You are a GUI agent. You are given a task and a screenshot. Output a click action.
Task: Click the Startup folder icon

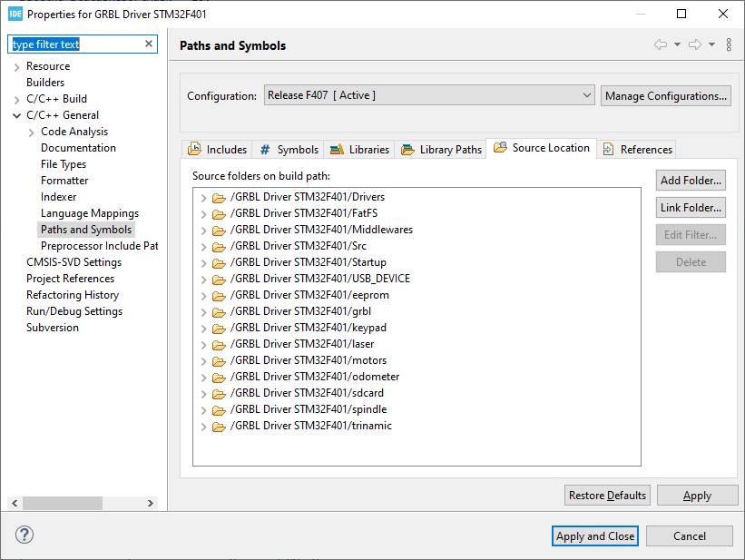pos(219,263)
